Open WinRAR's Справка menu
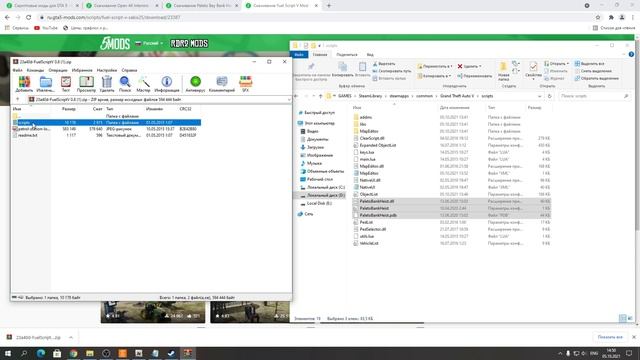The width and height of the screenshot is (640, 360). (x=129, y=70)
